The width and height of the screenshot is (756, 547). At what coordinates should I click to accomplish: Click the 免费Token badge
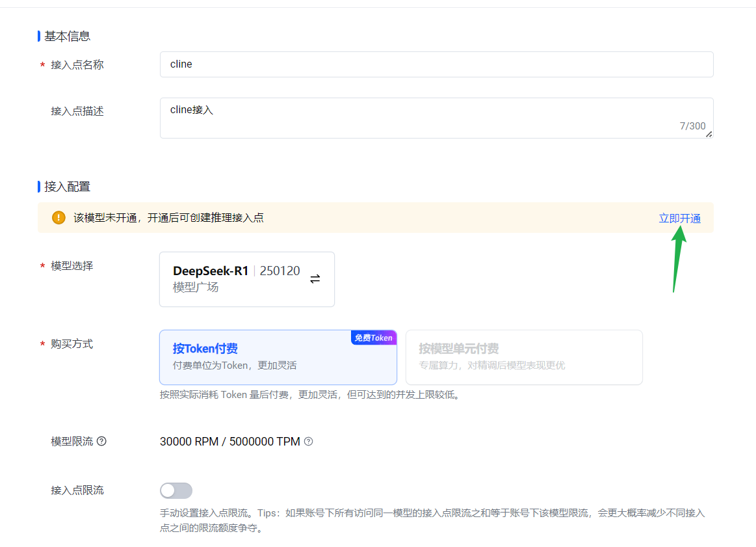(374, 338)
